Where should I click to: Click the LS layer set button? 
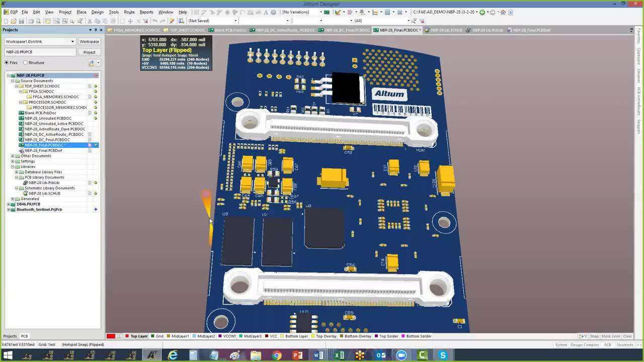(x=119, y=336)
